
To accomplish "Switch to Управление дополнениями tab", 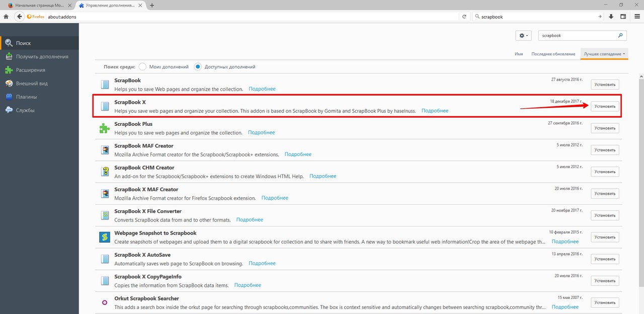I will pyautogui.click(x=109, y=5).
